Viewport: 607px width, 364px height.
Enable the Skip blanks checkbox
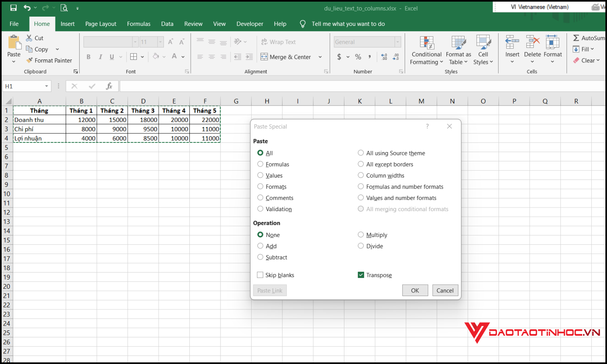pos(260,275)
